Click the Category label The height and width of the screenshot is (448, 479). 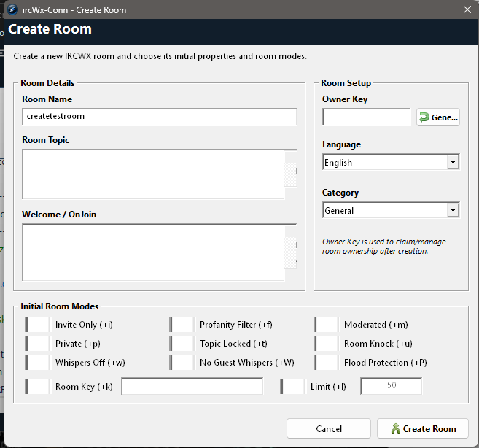coord(340,193)
